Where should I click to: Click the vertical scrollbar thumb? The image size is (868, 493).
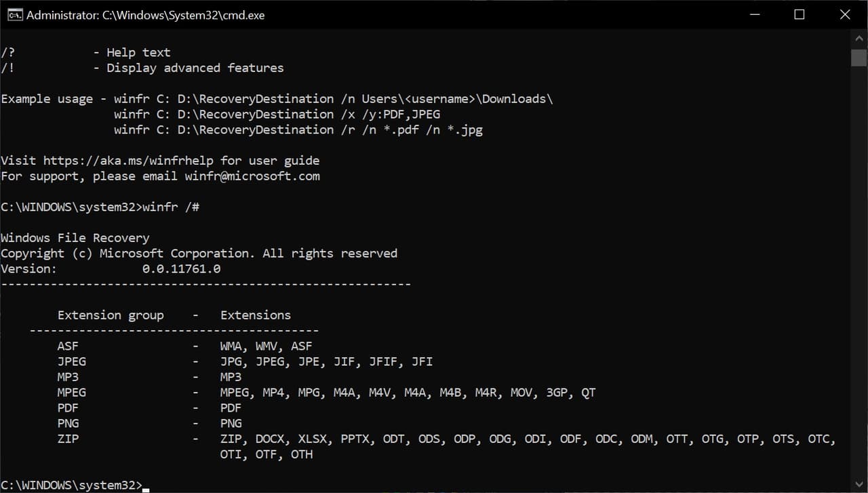[x=859, y=58]
